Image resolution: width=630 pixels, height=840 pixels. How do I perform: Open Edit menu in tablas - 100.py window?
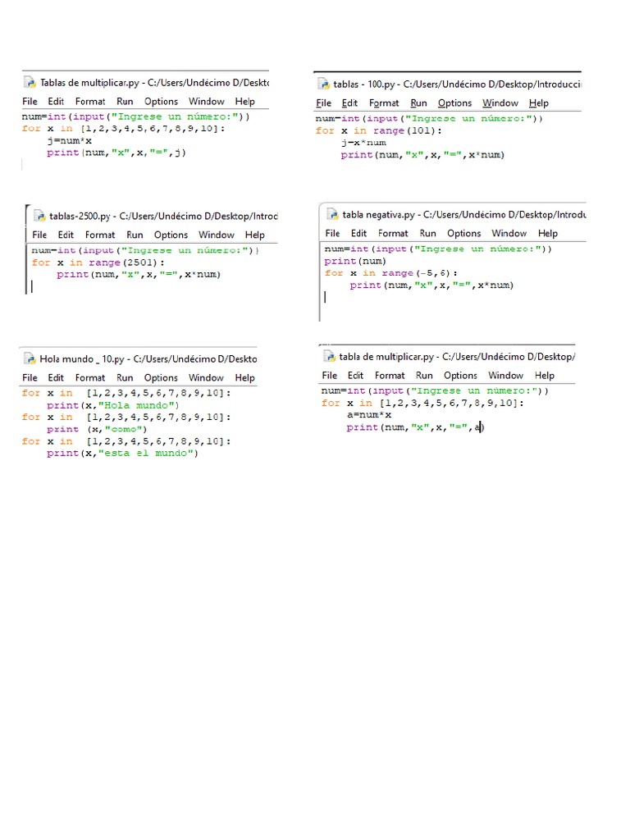pyautogui.click(x=349, y=103)
